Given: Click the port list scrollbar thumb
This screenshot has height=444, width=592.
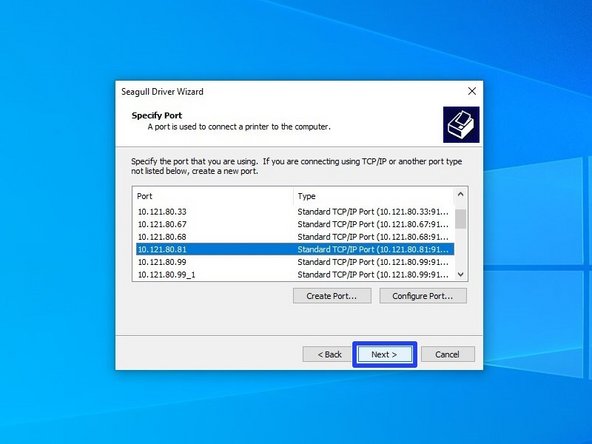Looking at the screenshot, I should pos(460,219).
